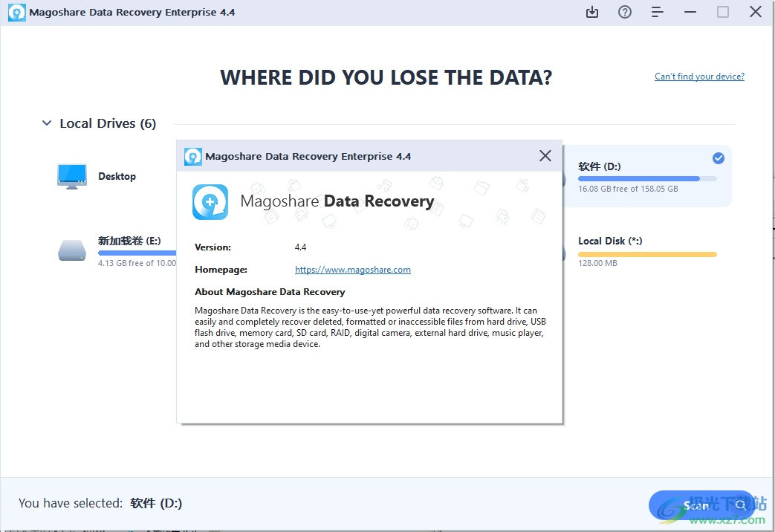Select the 新加载卷 (E:) drive icon
Image resolution: width=775 pixels, height=532 pixels.
click(x=72, y=250)
